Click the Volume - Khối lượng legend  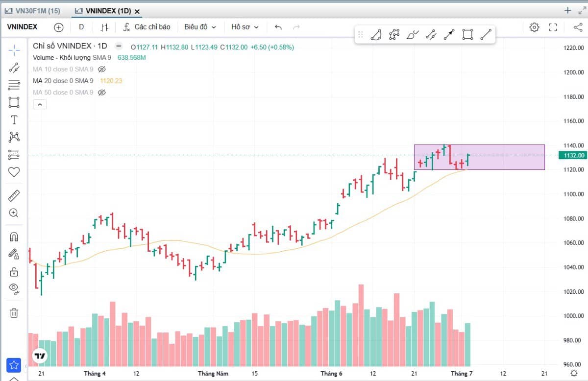coord(72,57)
